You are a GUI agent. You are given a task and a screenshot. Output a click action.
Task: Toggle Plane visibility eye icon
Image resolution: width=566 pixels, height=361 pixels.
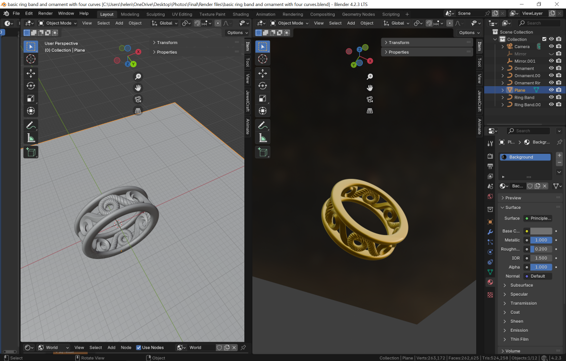(x=551, y=90)
